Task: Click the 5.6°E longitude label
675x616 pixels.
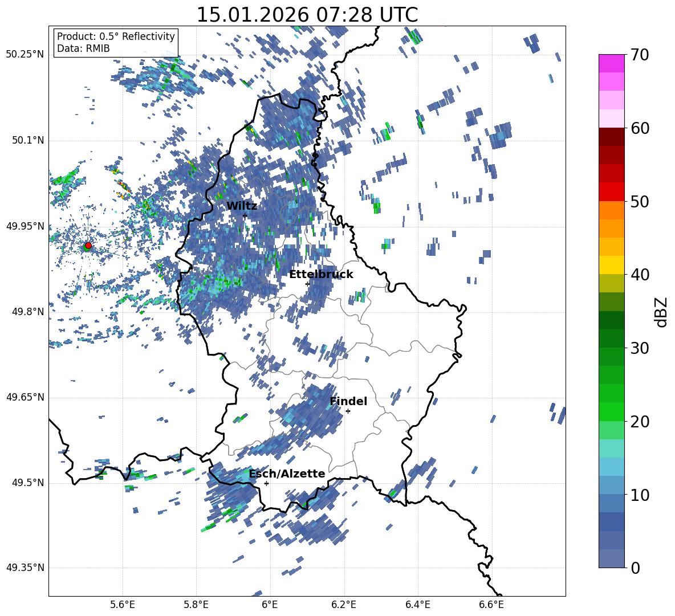Action: pos(122,605)
